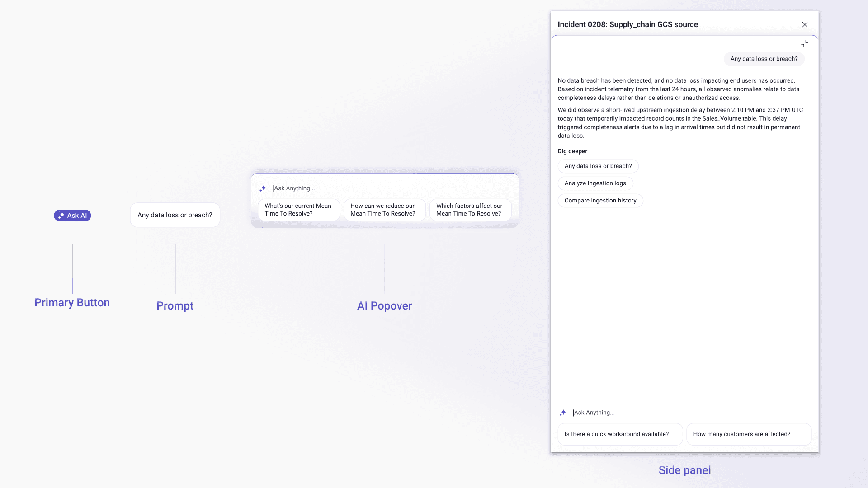Choose 'Any data loss or breach?' under Dig deeper

pos(598,166)
